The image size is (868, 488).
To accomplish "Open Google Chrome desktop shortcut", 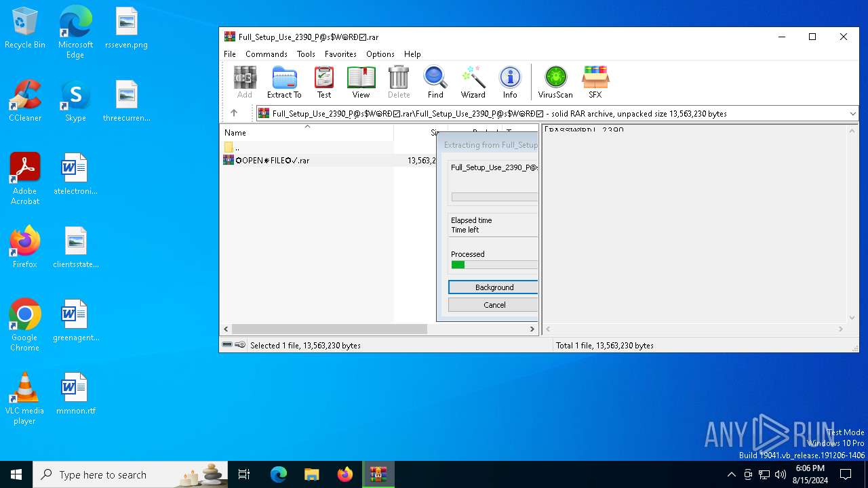I will [25, 325].
